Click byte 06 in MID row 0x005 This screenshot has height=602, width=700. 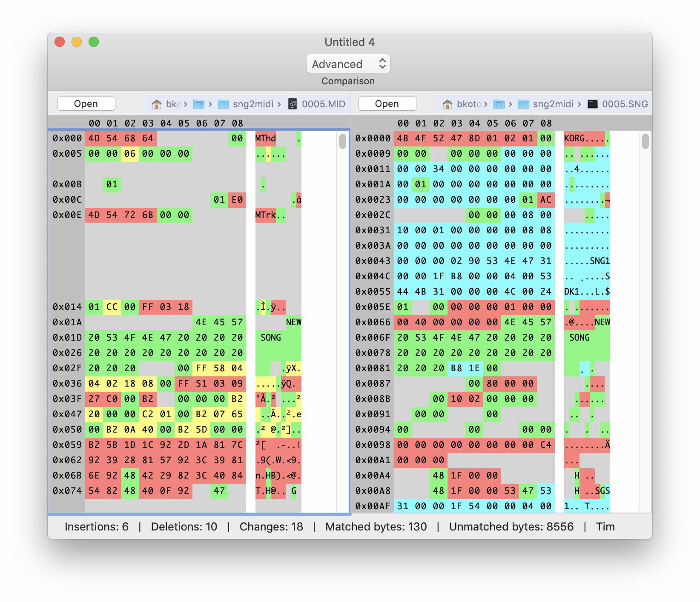pos(130,154)
